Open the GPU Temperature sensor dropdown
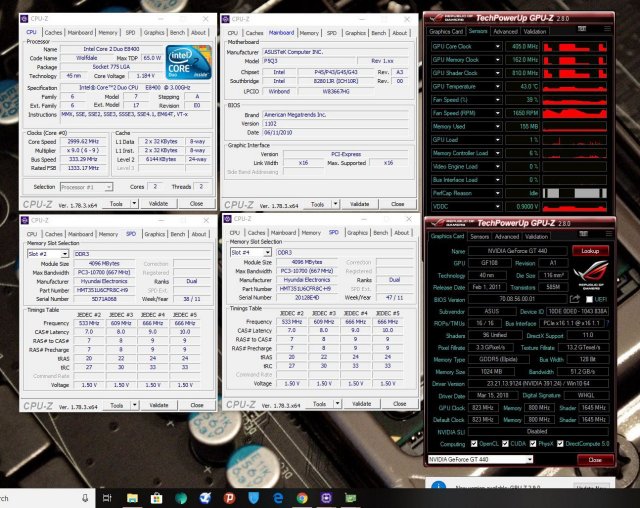The image size is (640, 508). pyautogui.click(x=498, y=87)
